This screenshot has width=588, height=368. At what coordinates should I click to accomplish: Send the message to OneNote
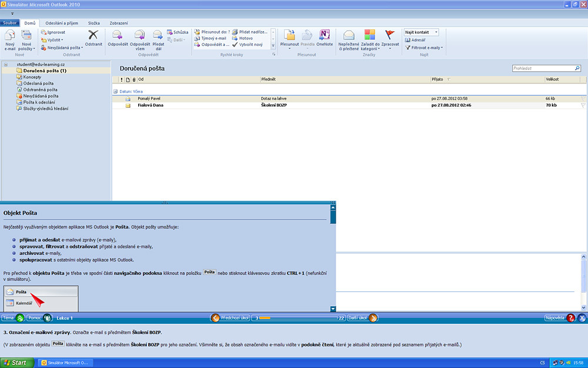(x=325, y=38)
